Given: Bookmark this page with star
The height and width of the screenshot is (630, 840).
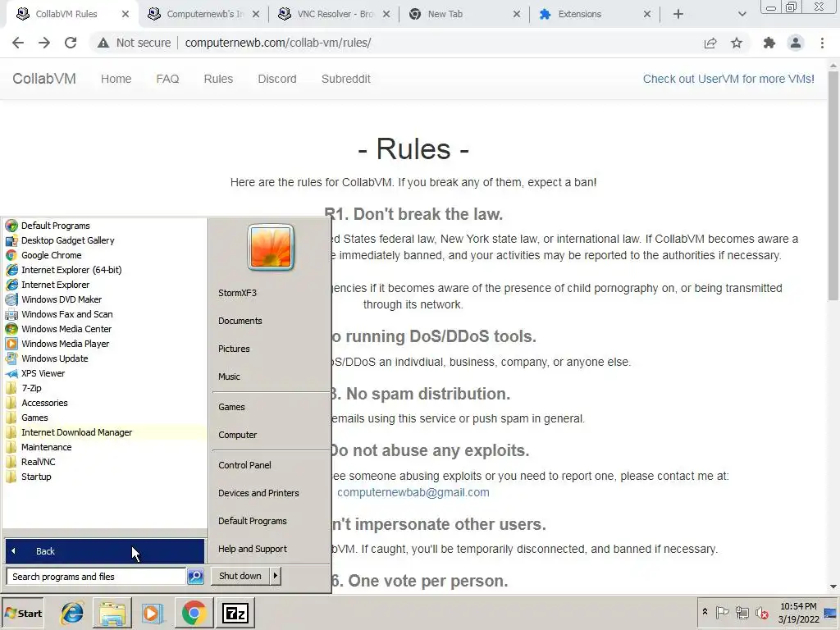Looking at the screenshot, I should click(737, 43).
